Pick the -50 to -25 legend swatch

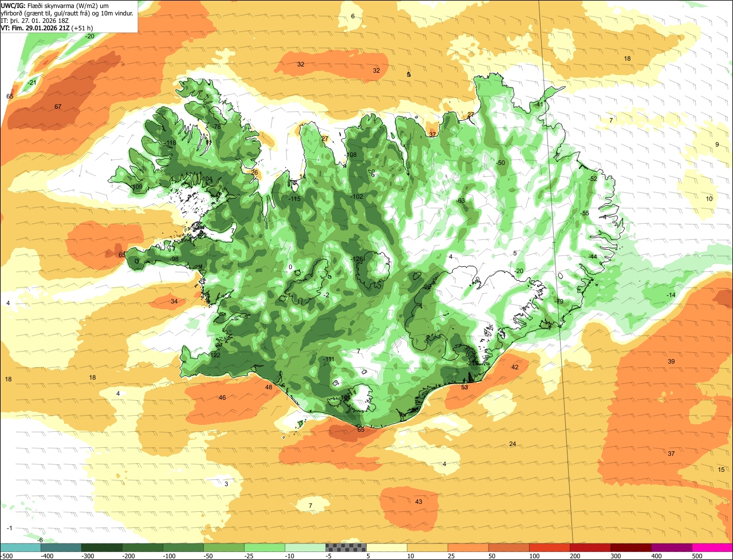click(223, 547)
